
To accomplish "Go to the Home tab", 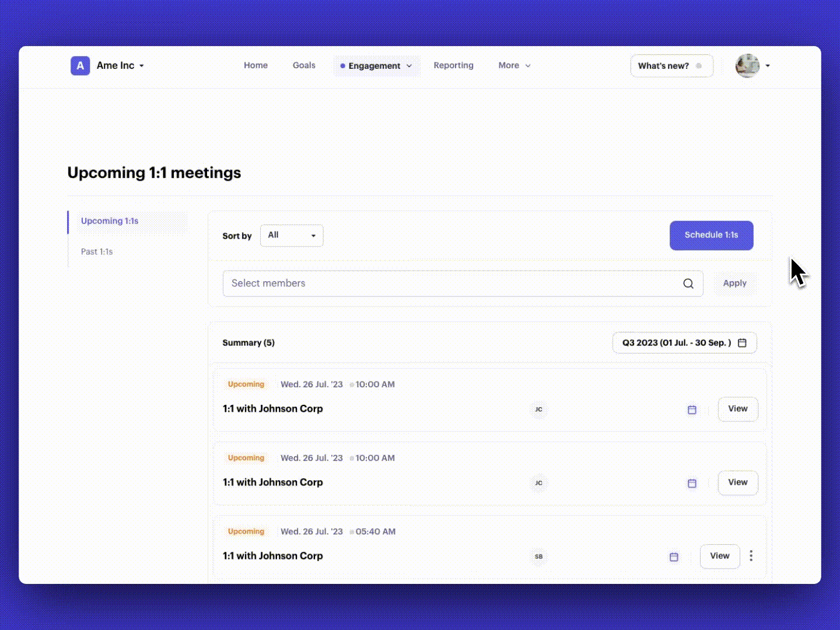I will click(256, 65).
